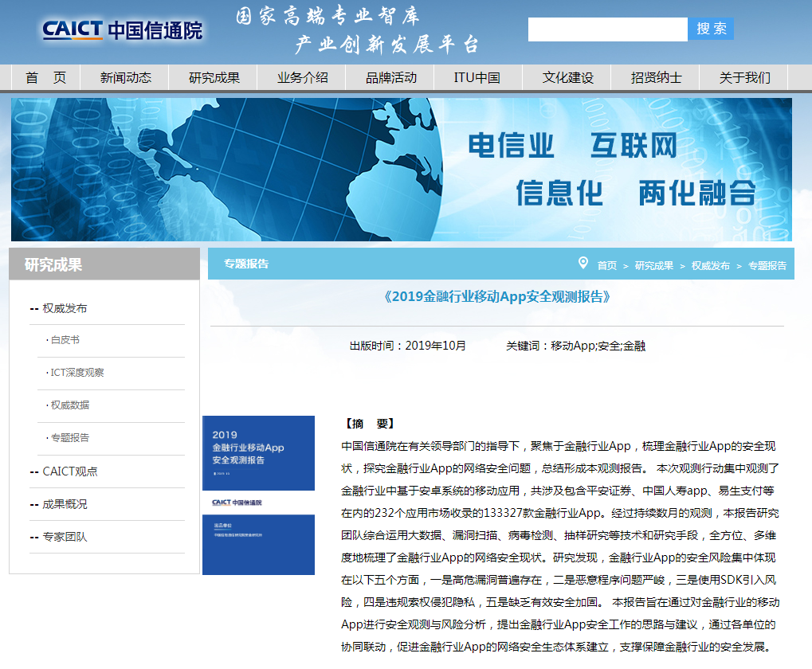Click the search input field
This screenshot has height=669, width=812.
[607, 29]
